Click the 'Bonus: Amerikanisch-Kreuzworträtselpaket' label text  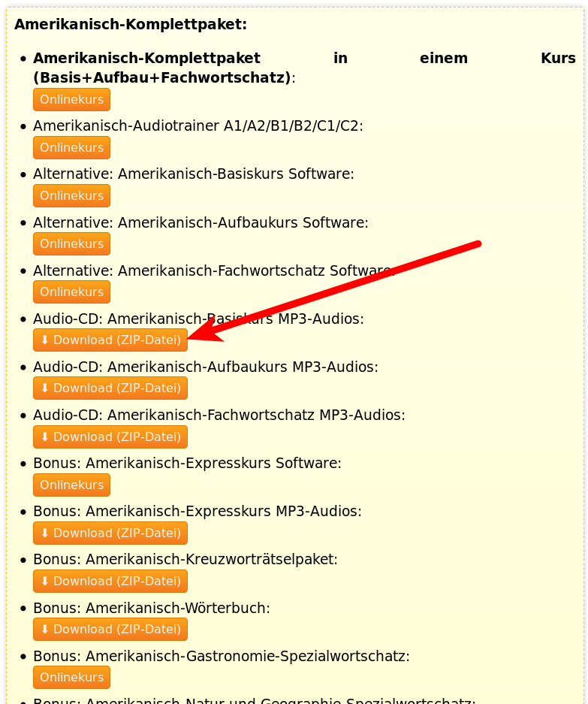(185, 560)
